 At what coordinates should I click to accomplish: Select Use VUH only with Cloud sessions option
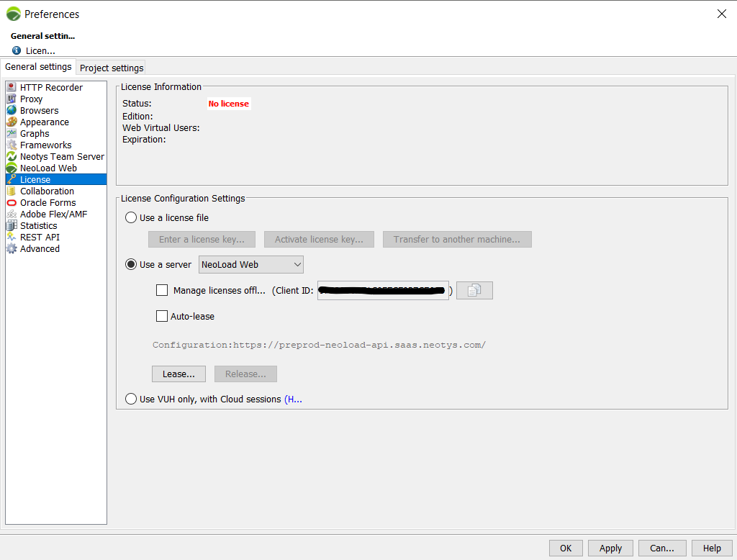(131, 399)
